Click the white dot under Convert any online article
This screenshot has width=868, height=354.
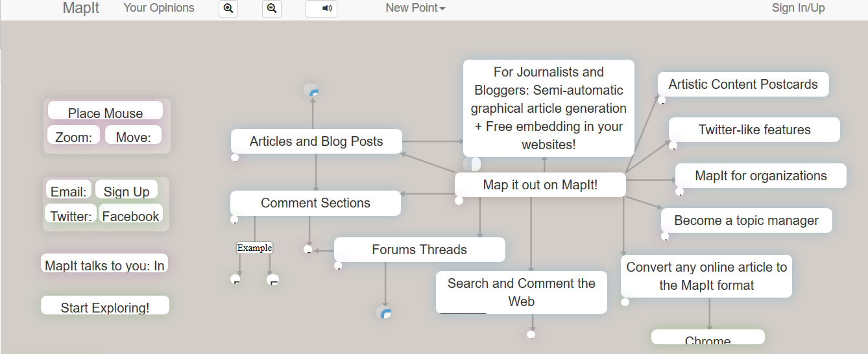click(625, 301)
